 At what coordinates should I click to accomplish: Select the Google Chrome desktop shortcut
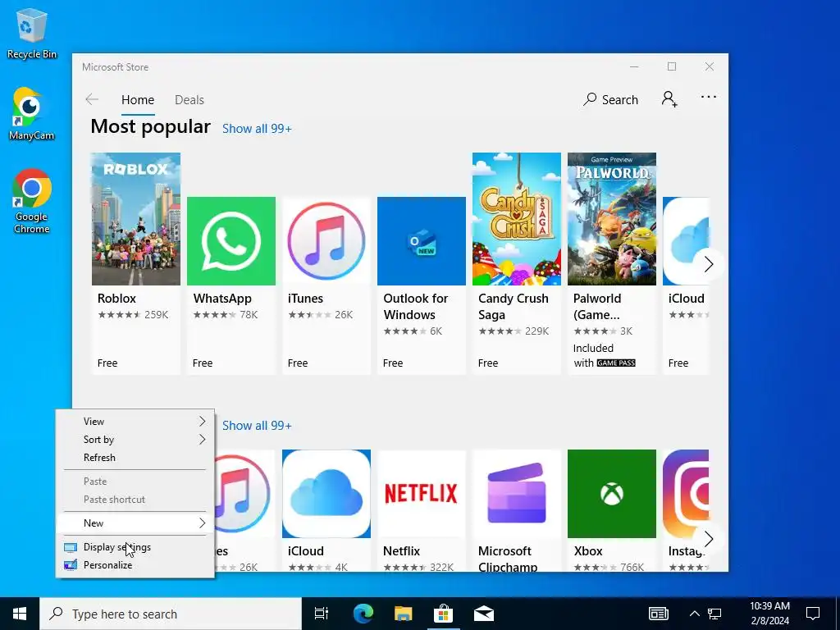pyautogui.click(x=32, y=202)
